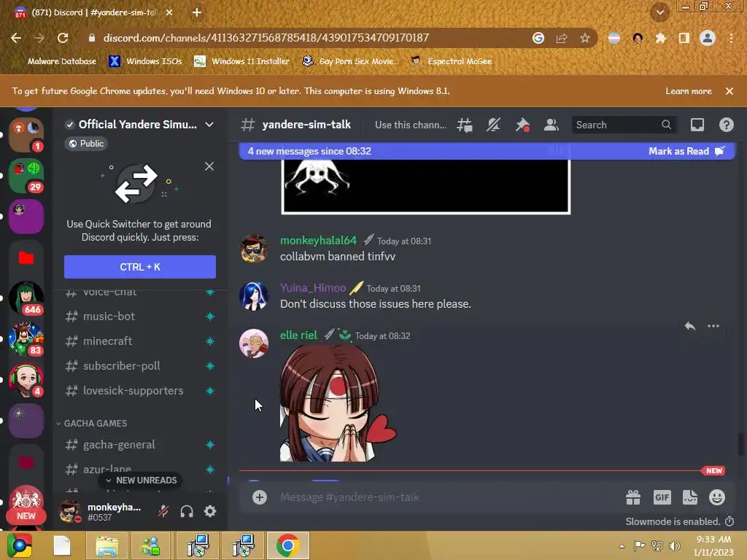Open the black image with white creature
Viewport: 747px width, 560px height.
point(426,187)
